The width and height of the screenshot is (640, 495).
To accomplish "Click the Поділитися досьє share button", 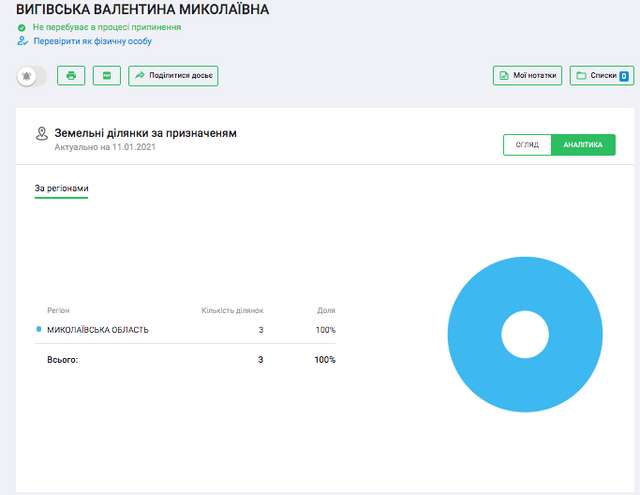I will [173, 76].
